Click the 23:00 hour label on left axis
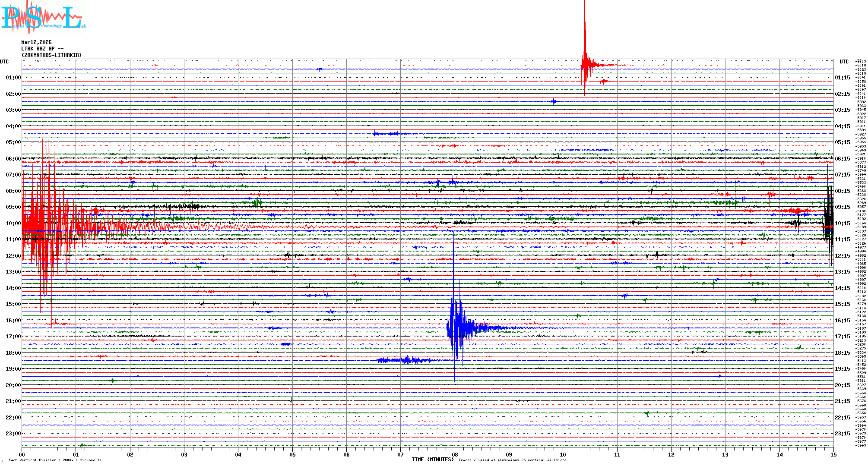Viewport: 868px width, 466px height. pyautogui.click(x=13, y=434)
